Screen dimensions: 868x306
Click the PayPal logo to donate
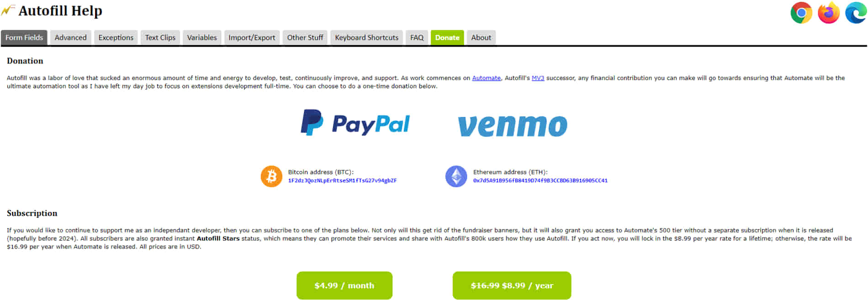coord(355,123)
